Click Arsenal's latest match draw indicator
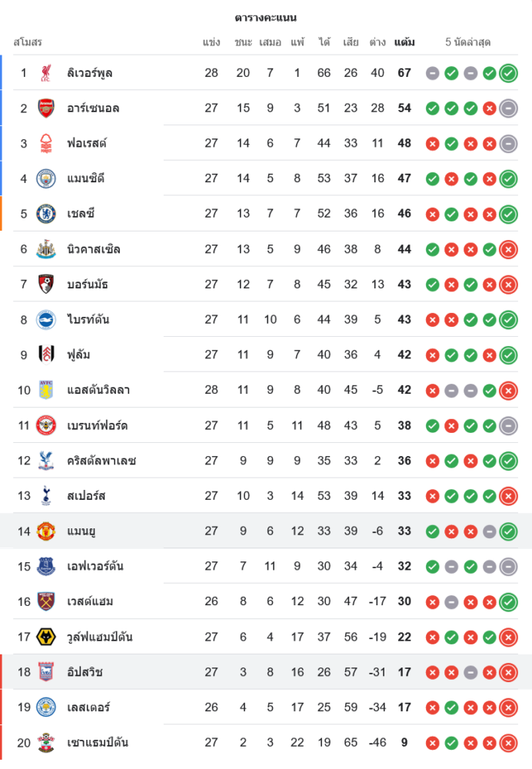The height and width of the screenshot is (769, 532). click(x=508, y=108)
